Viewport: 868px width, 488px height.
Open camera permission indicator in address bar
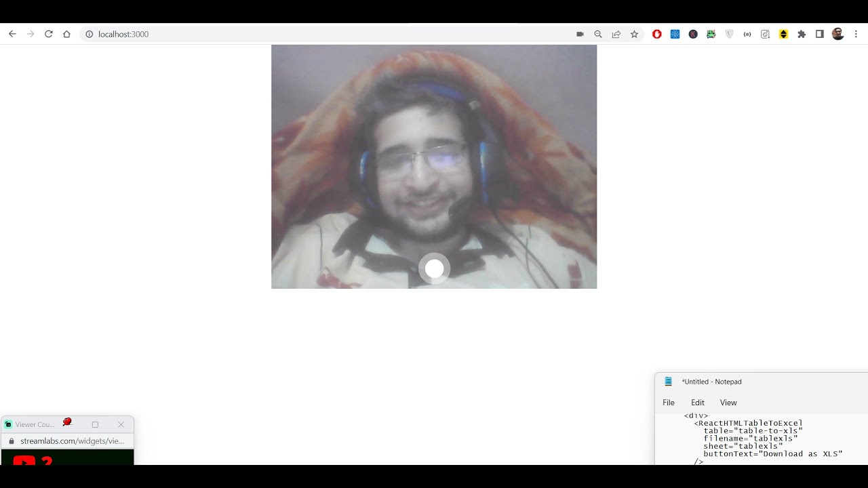(x=580, y=34)
